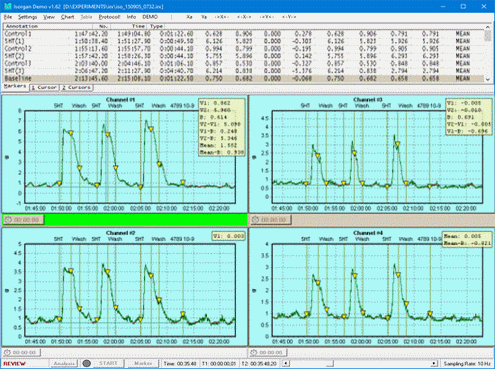Click the Isorgan app icon in title bar
This screenshot has width=495, height=369.
tap(7, 6)
